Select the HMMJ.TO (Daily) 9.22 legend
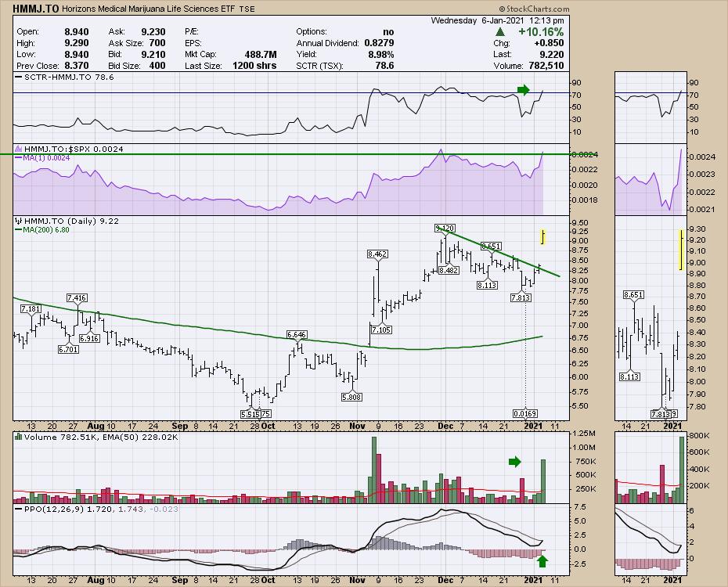Screen dimensions: 728x587 pos(71,221)
